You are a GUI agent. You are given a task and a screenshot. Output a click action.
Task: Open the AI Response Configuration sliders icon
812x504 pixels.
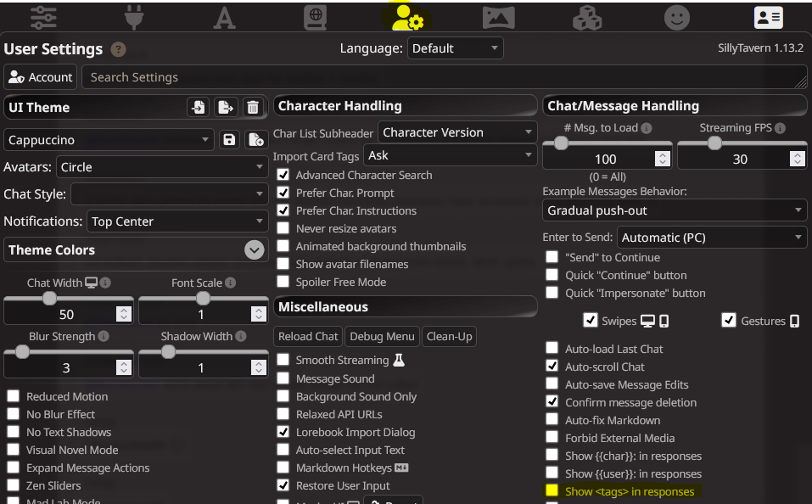pyautogui.click(x=43, y=18)
